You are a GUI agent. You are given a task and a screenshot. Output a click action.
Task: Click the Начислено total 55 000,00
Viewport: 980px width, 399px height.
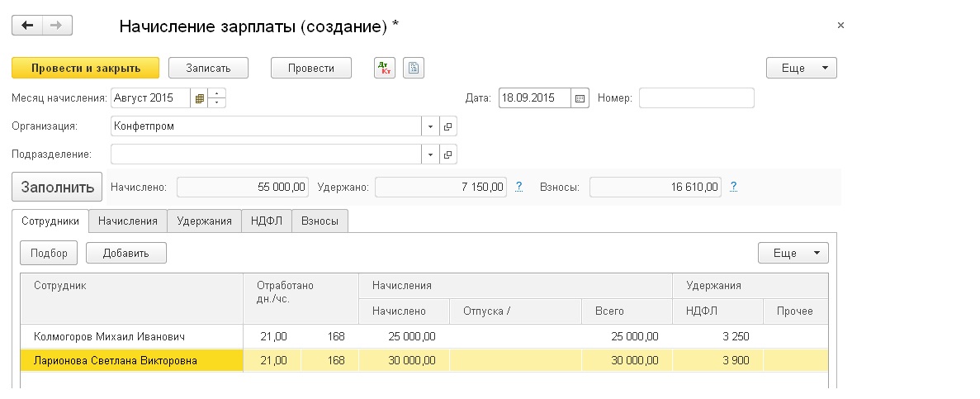click(243, 187)
